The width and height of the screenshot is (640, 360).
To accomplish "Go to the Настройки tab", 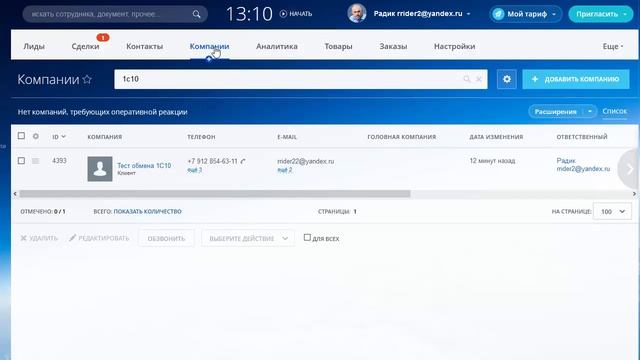I will 454,47.
